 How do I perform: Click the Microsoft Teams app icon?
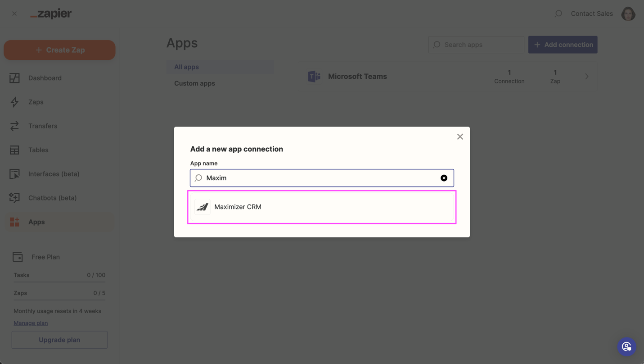coord(314,76)
